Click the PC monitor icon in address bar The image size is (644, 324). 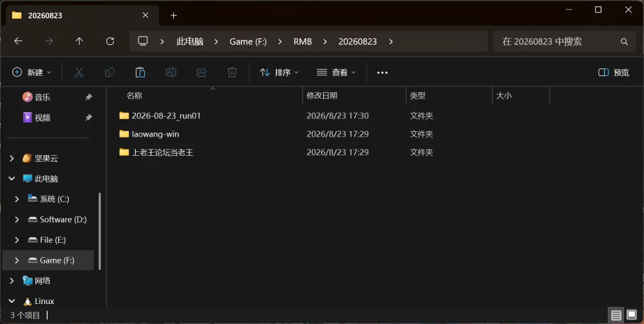tap(143, 41)
